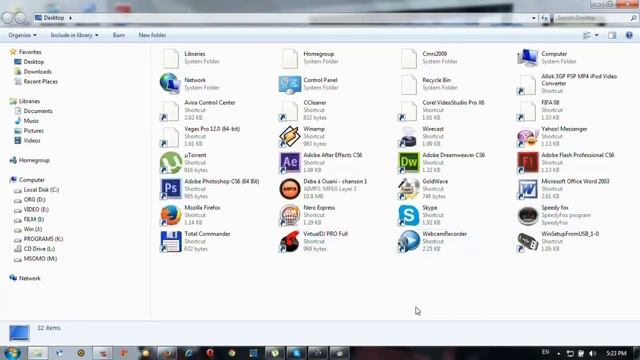Open Favorites in the navigation pane

[x=30, y=52]
